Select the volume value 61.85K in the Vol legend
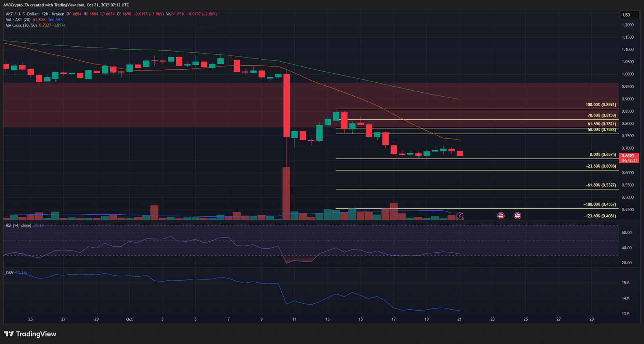The height and width of the screenshot is (344, 644). tap(39, 20)
